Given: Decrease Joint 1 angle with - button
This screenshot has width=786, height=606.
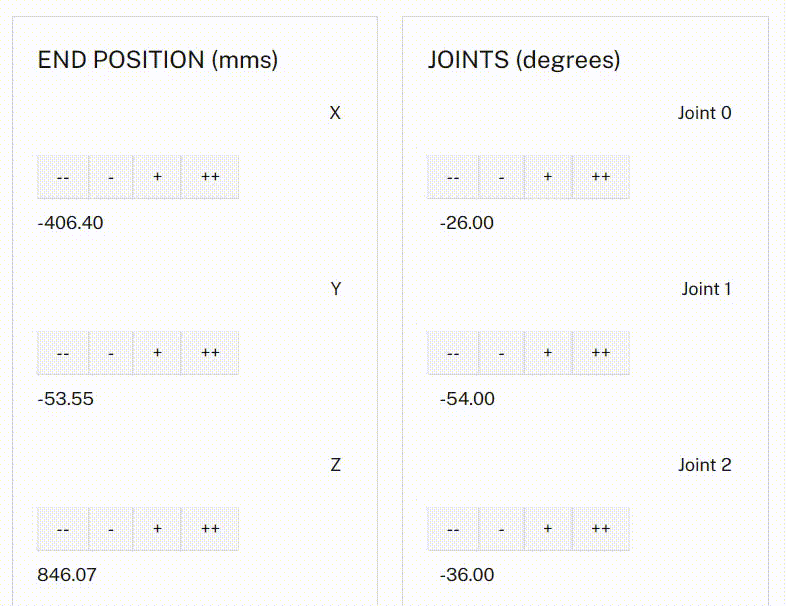Looking at the screenshot, I should point(501,353).
